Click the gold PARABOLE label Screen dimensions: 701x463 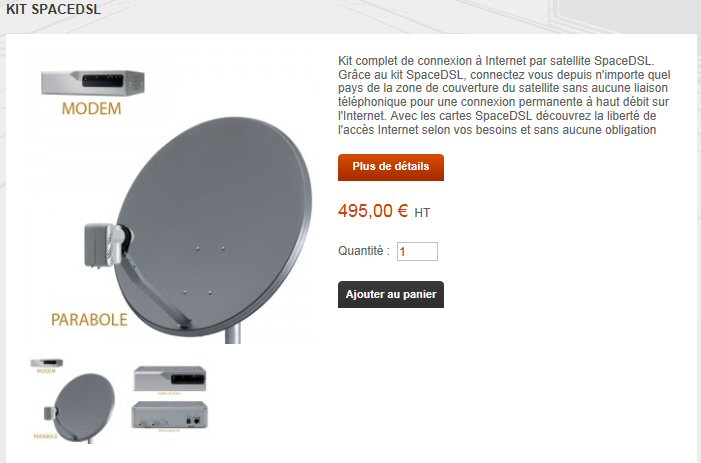point(89,320)
